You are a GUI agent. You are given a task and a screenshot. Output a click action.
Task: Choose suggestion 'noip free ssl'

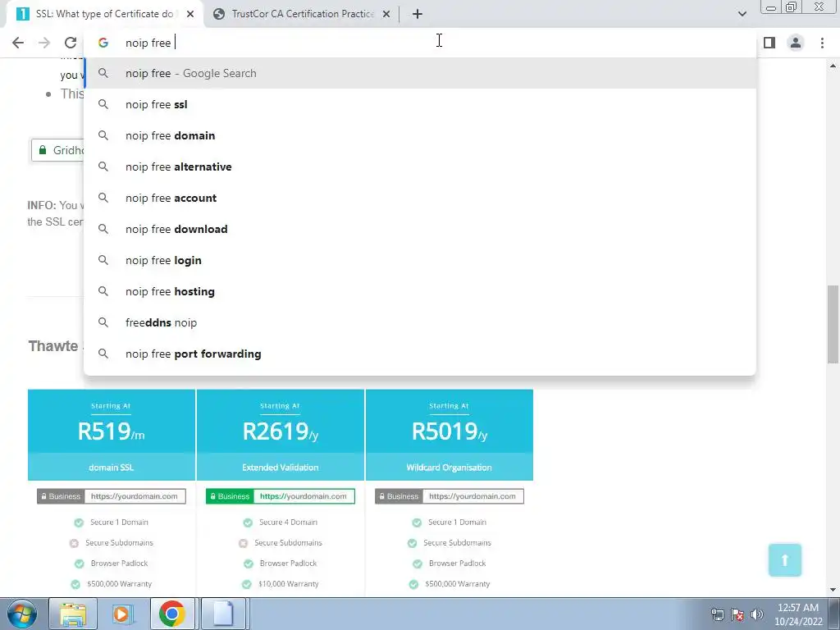(x=420, y=104)
